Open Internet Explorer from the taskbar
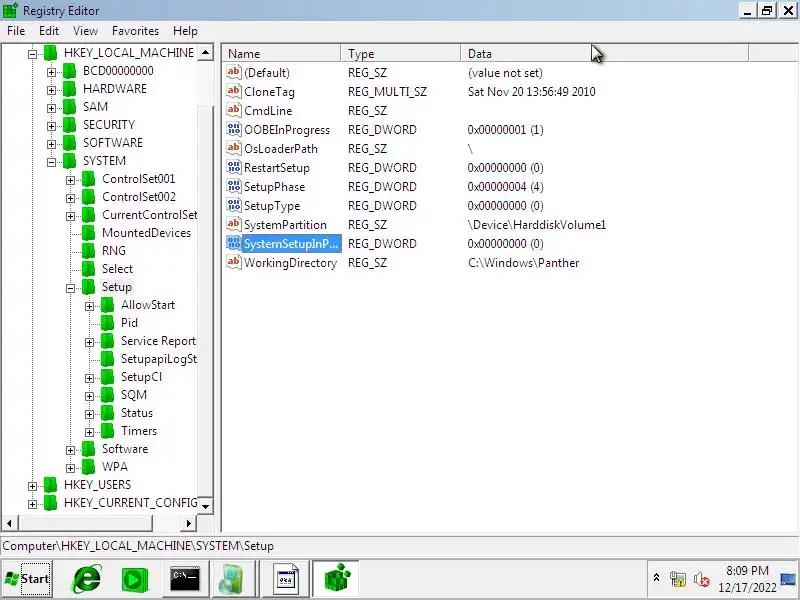 pos(87,579)
